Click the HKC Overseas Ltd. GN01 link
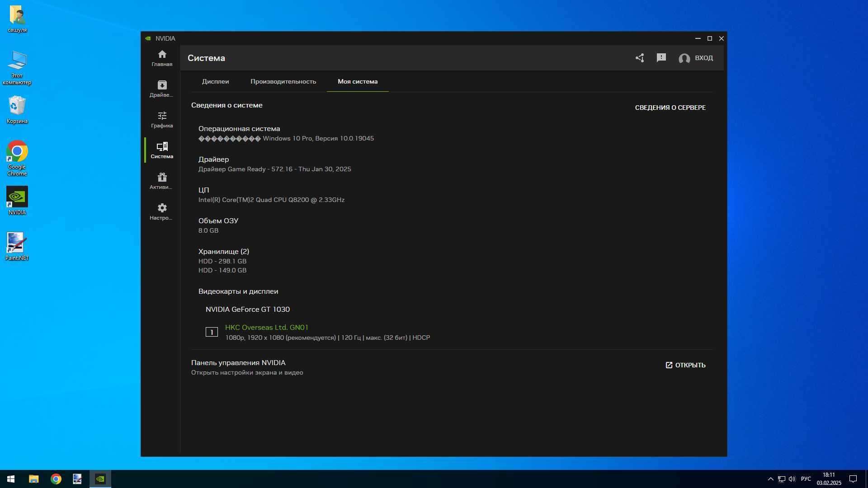The width and height of the screenshot is (868, 488). point(267,327)
